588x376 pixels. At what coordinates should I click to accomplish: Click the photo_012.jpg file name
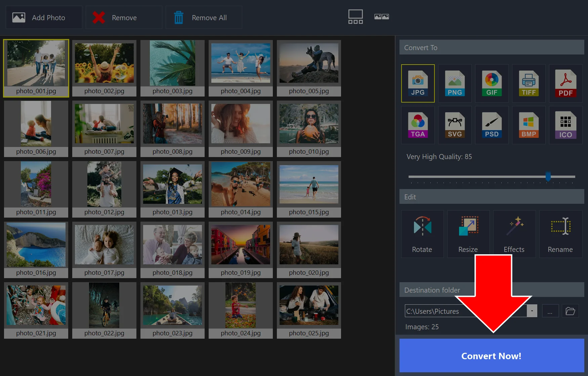point(104,212)
